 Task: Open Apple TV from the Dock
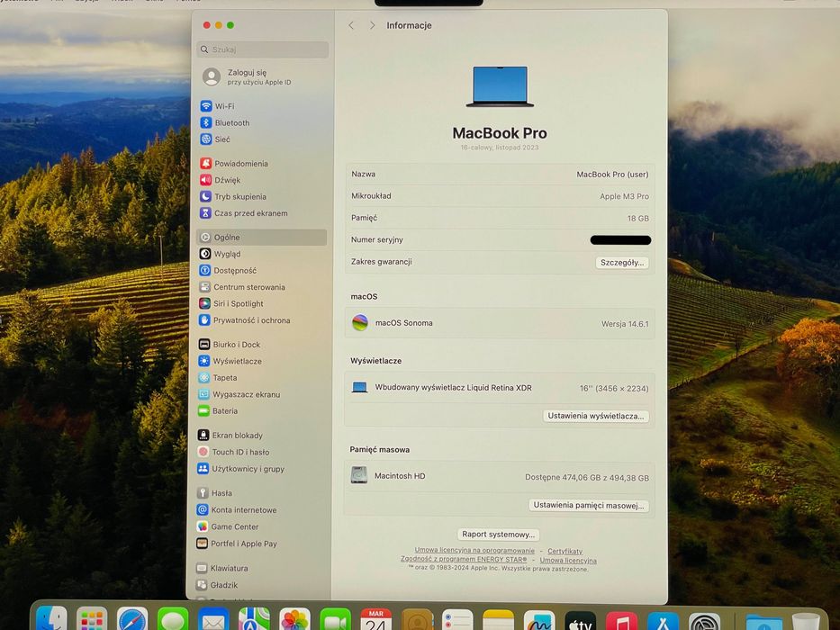pyautogui.click(x=580, y=621)
